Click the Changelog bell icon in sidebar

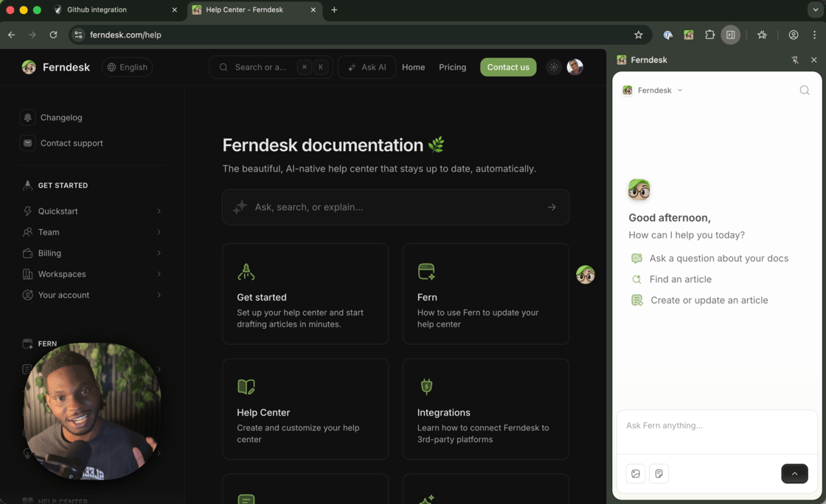[x=27, y=117]
